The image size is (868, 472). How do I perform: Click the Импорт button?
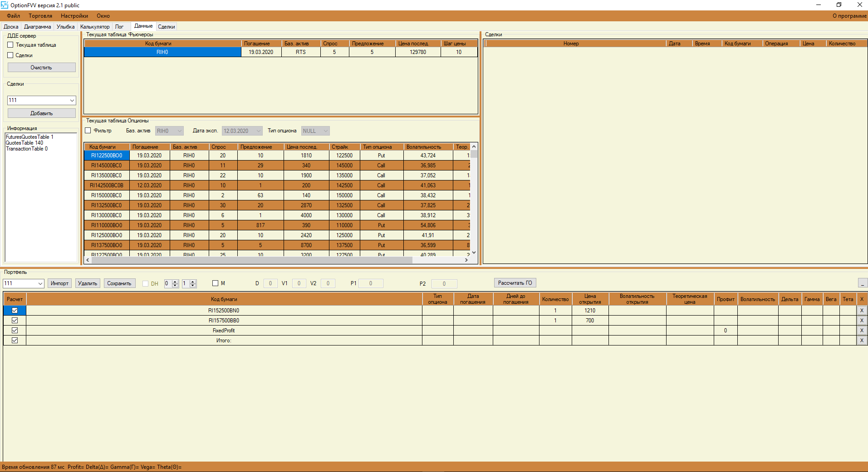click(x=59, y=283)
